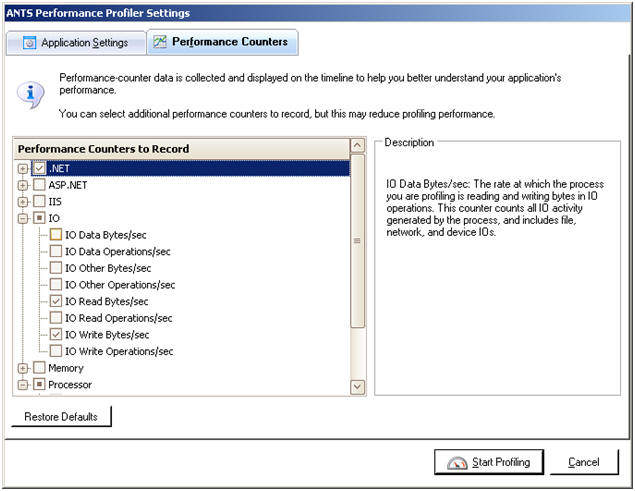Select IO Write Bytes/sec label
Screen dimensions: 635x491
click(x=107, y=335)
